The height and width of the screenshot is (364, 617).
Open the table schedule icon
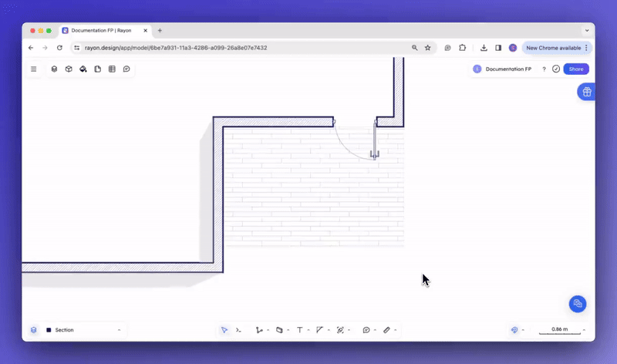tap(112, 69)
